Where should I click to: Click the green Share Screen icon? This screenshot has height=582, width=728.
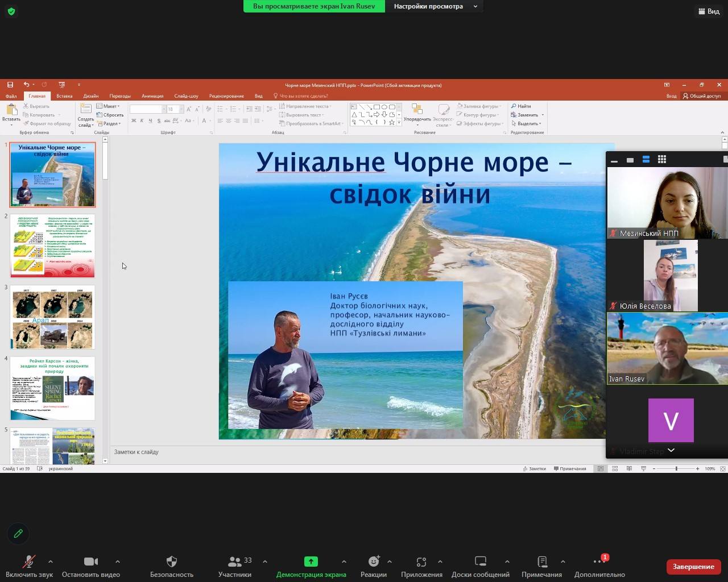(311, 562)
